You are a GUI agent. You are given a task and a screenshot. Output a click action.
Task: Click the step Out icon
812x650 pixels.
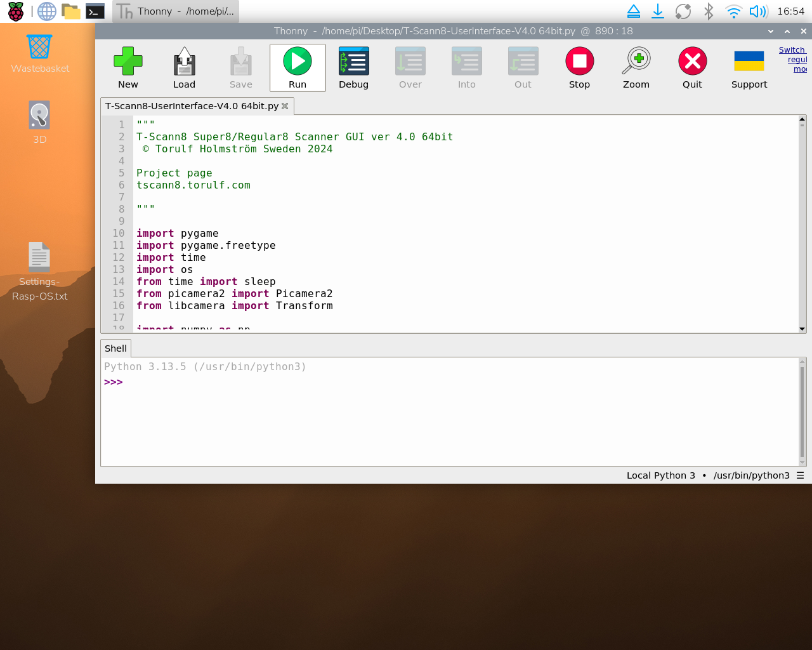click(523, 67)
